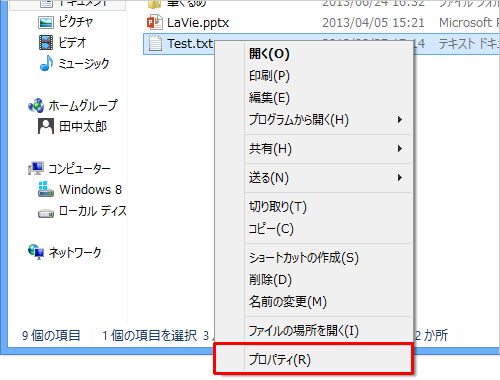Click the Microsoft type cell of LaVie.pptx
This screenshot has width=500, height=380.
click(x=469, y=23)
